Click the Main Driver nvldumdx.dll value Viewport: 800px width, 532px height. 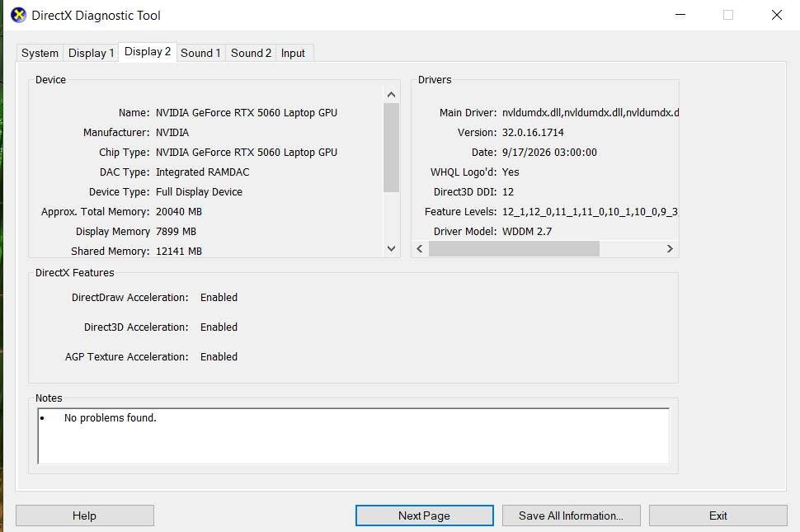pyautogui.click(x=591, y=113)
